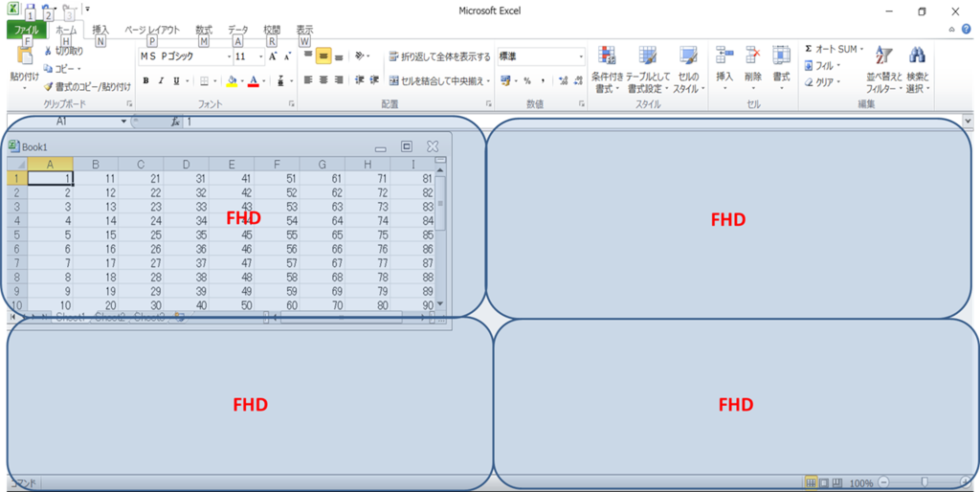Click the Delete cells (削除) icon
This screenshot has height=492, width=980.
click(x=753, y=55)
